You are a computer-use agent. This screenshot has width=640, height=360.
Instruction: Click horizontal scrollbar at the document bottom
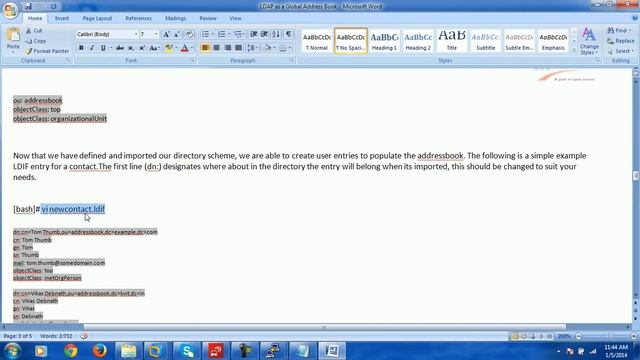pyautogui.click(x=324, y=327)
